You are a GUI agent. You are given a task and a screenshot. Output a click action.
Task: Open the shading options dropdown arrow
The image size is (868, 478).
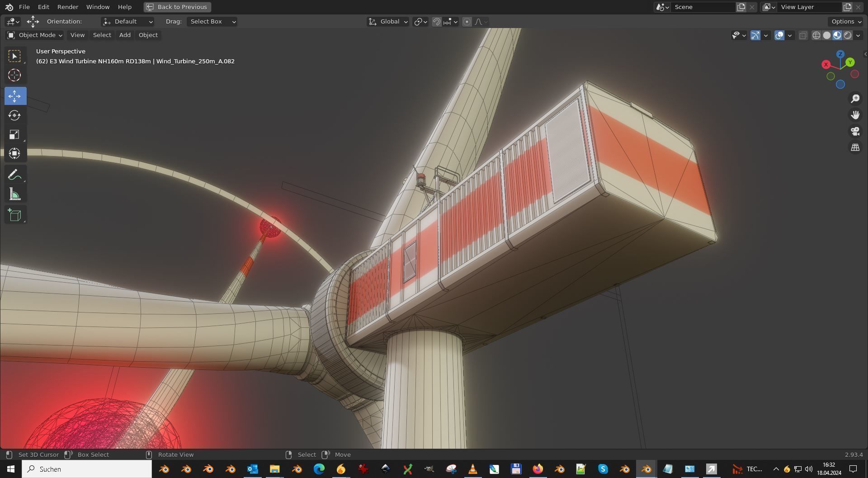click(x=858, y=35)
